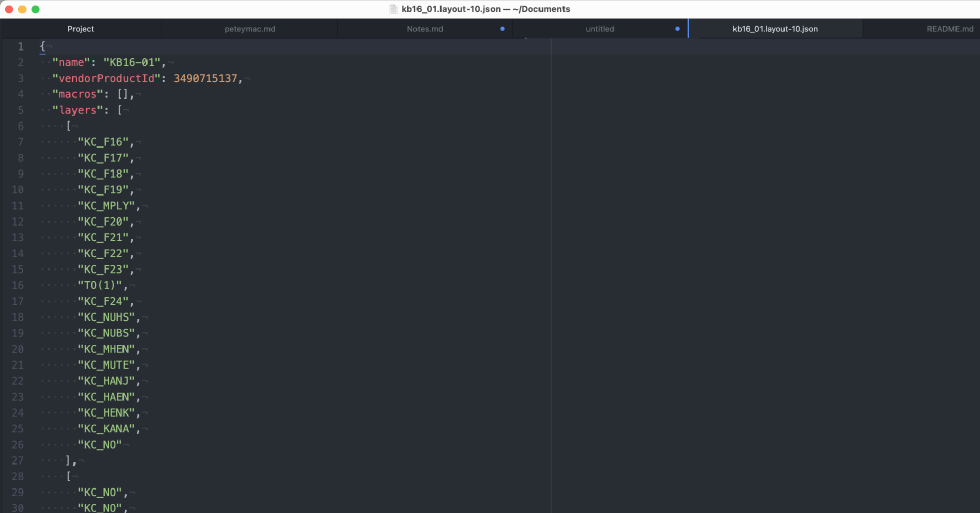Click the unsaved-changes dot on the untitled tab
This screenshot has width=980, height=513.
pyautogui.click(x=677, y=29)
